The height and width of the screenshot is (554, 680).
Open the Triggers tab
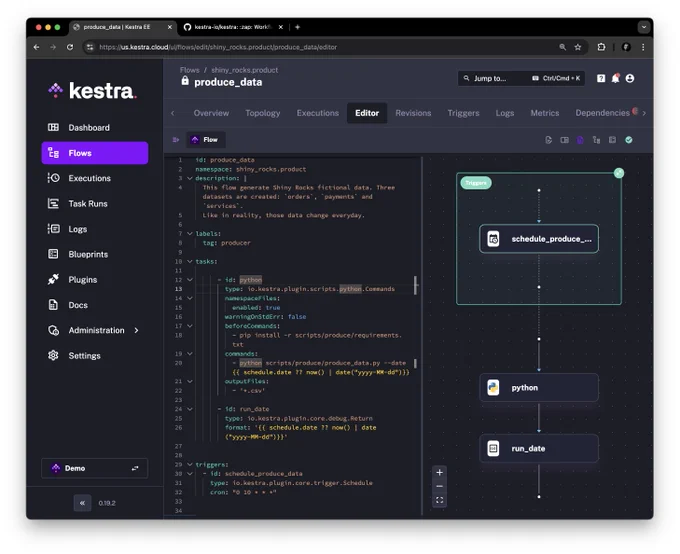(x=464, y=113)
